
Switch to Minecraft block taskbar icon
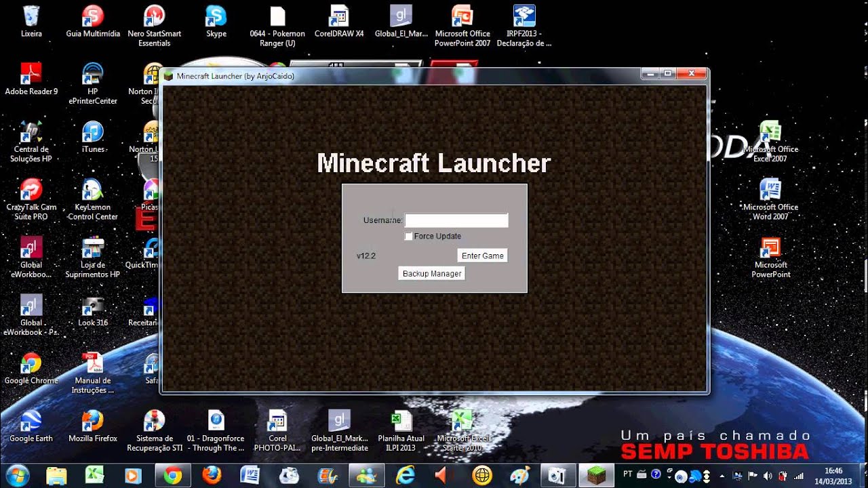pos(598,475)
